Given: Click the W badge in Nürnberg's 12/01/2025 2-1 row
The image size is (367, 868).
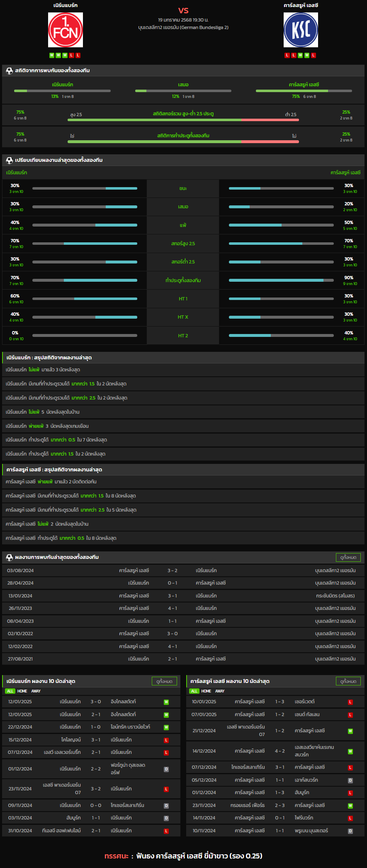Looking at the screenshot, I should point(166,715).
